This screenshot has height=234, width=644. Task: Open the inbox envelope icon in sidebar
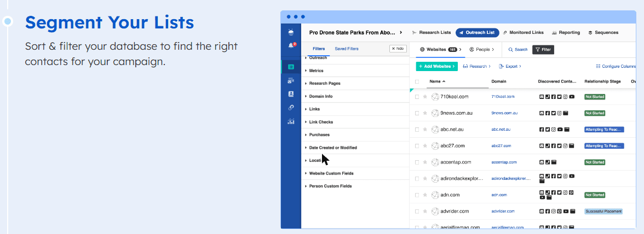(x=291, y=81)
